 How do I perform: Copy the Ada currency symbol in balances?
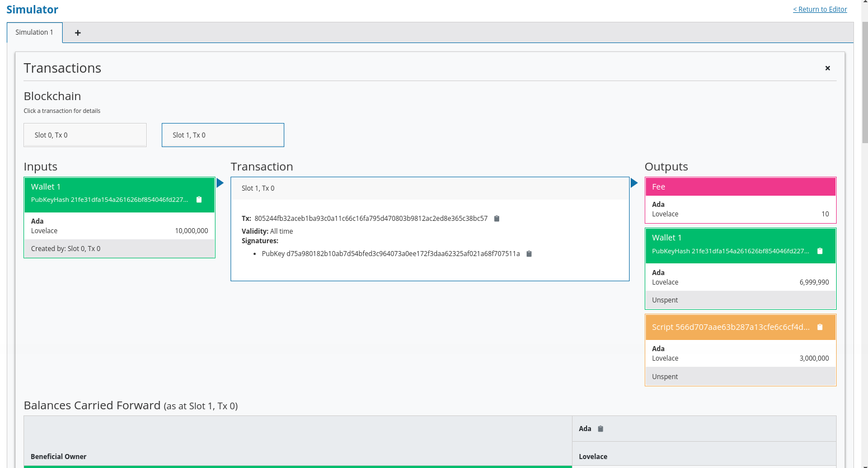click(600, 429)
